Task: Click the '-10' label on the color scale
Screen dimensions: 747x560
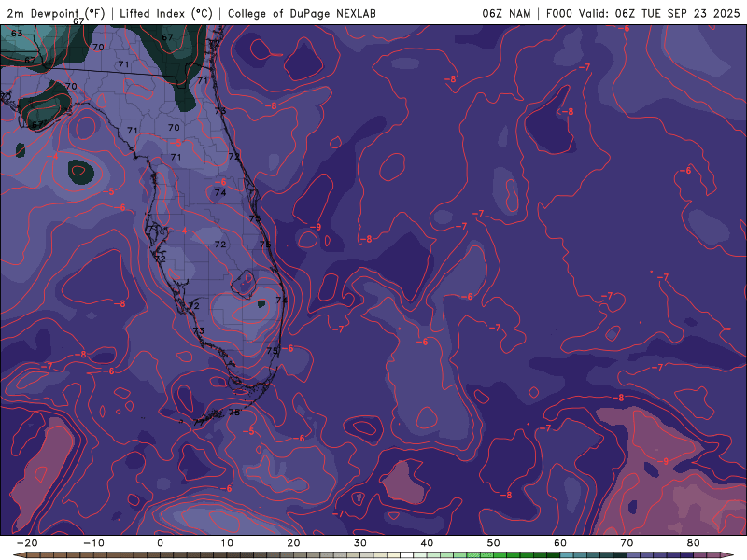Action: coord(93,543)
